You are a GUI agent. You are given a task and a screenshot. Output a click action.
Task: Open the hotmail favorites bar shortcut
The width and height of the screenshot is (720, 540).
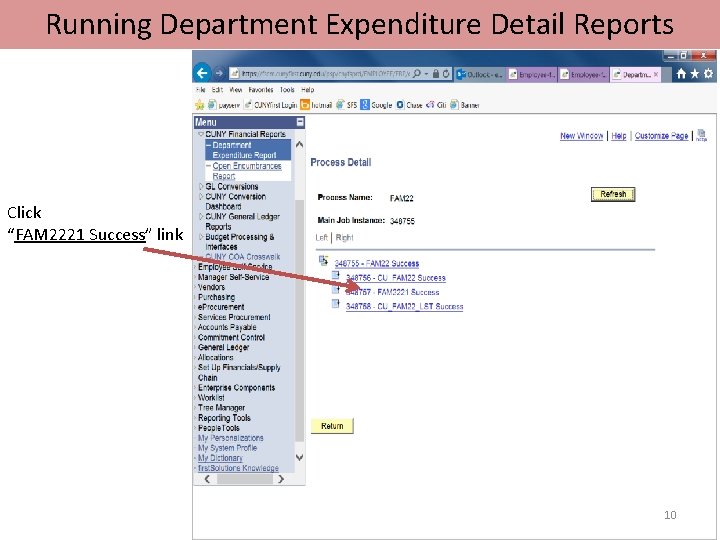316,105
